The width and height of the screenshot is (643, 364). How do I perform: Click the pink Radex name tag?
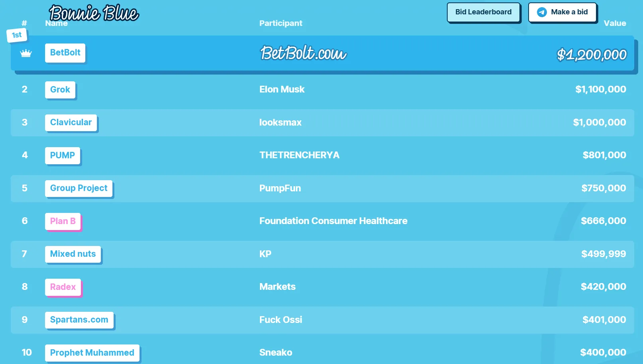pyautogui.click(x=63, y=287)
